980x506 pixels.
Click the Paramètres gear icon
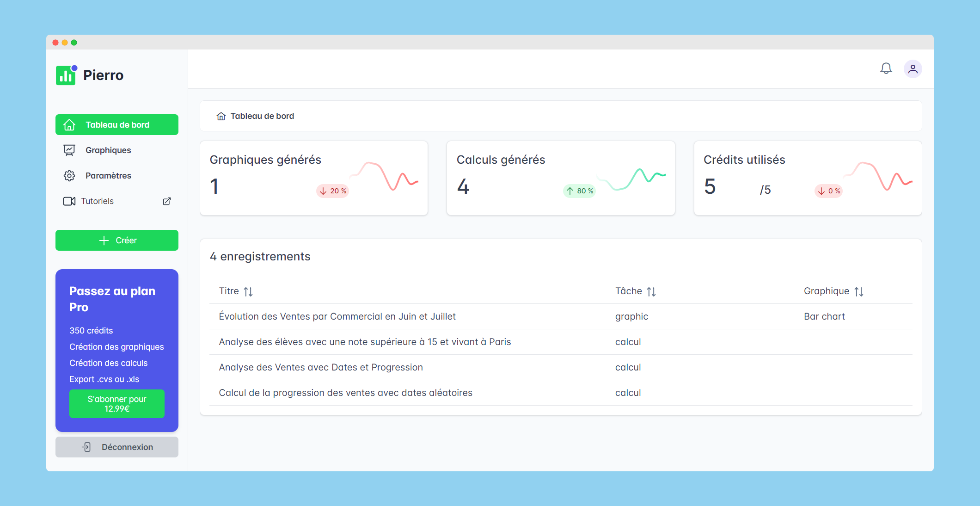tap(69, 176)
